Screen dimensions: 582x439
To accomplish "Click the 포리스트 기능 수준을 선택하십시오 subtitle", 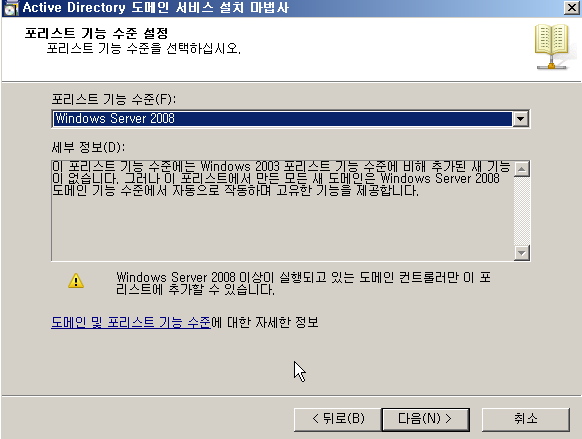I will pos(144,48).
